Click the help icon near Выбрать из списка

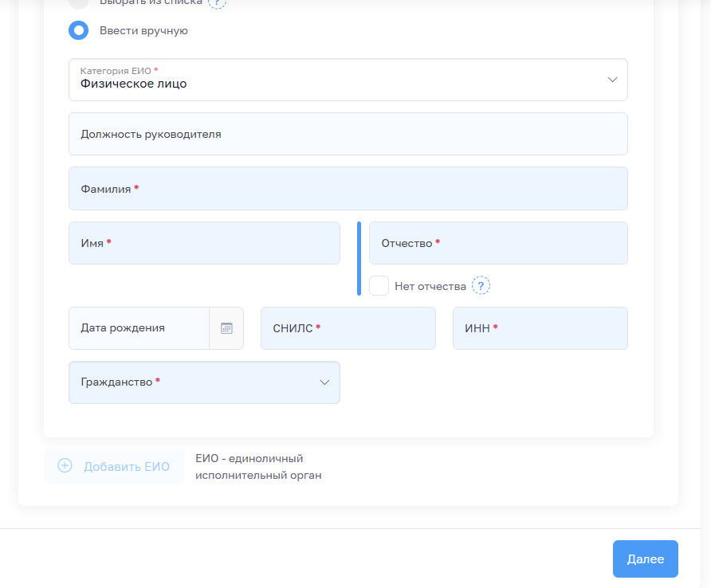(217, 2)
